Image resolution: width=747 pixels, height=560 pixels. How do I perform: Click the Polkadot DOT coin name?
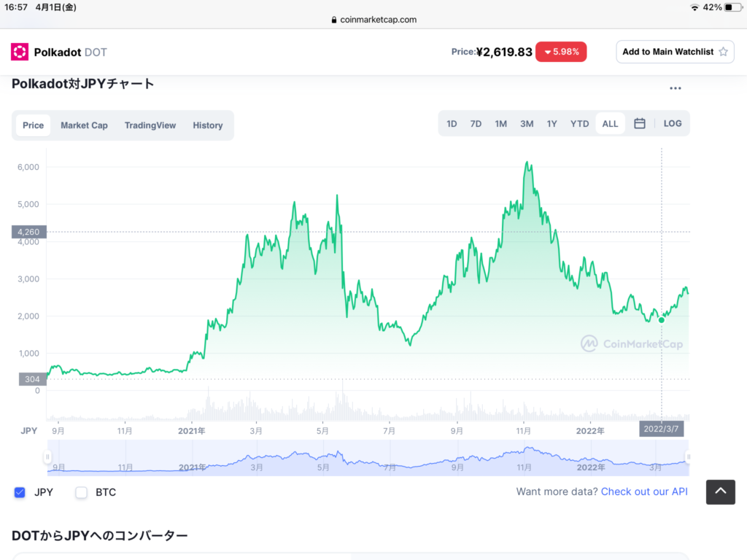71,52
